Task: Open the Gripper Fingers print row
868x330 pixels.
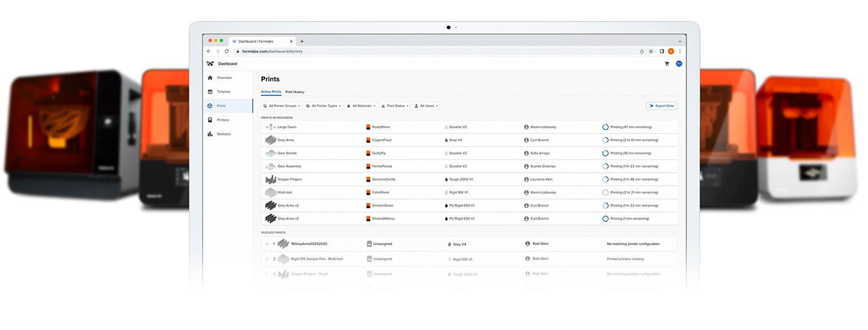Action: click(290, 179)
